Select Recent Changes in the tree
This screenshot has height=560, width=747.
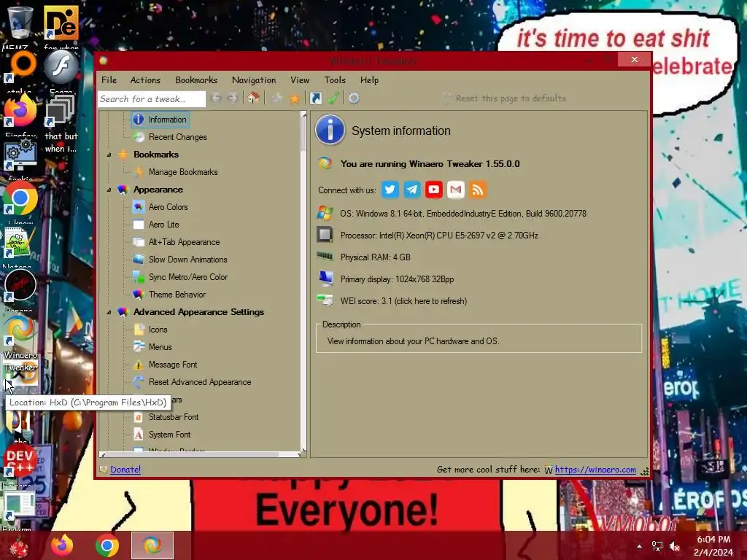coord(178,137)
